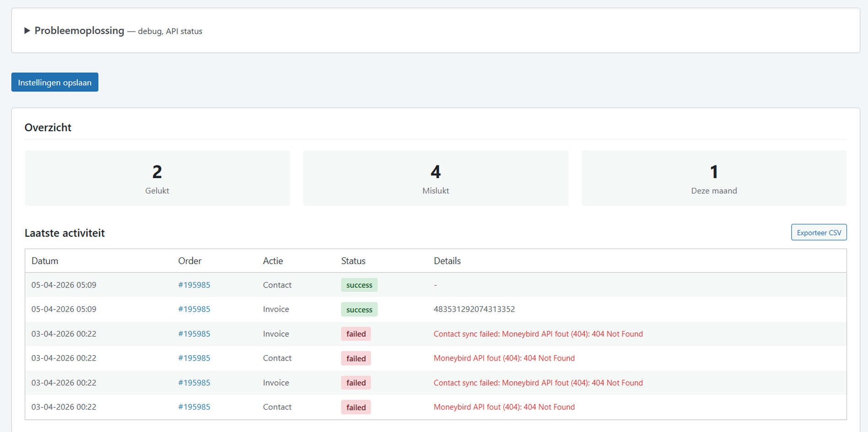Click the 'debug, API status' summary text
Screen dimensions: 868x432
[x=170, y=31]
